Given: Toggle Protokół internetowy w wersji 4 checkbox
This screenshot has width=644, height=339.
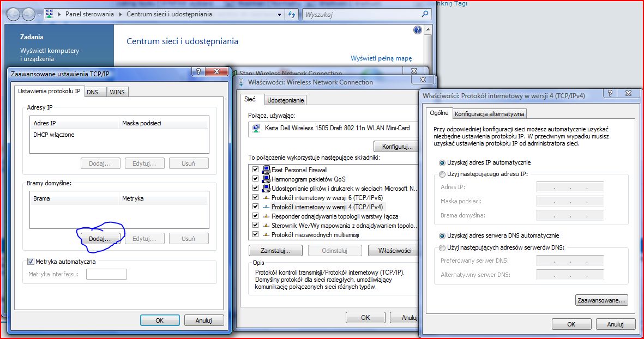Looking at the screenshot, I should click(x=255, y=207).
